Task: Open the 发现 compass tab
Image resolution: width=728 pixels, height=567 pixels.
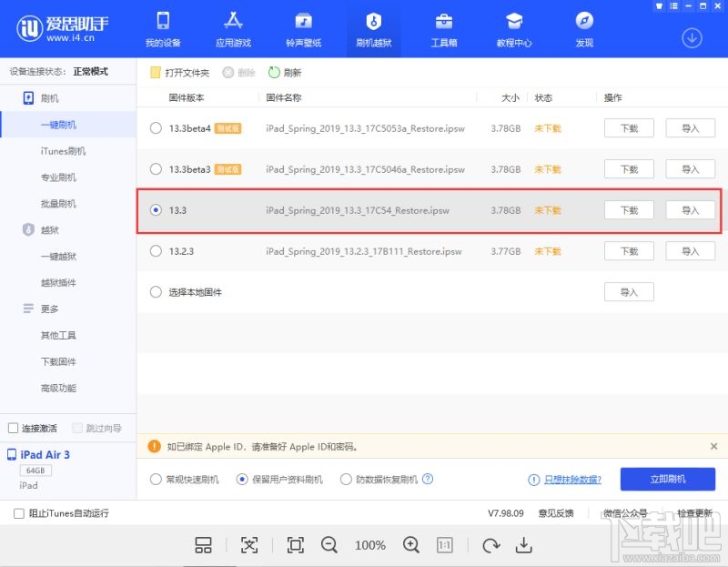Action: click(584, 29)
